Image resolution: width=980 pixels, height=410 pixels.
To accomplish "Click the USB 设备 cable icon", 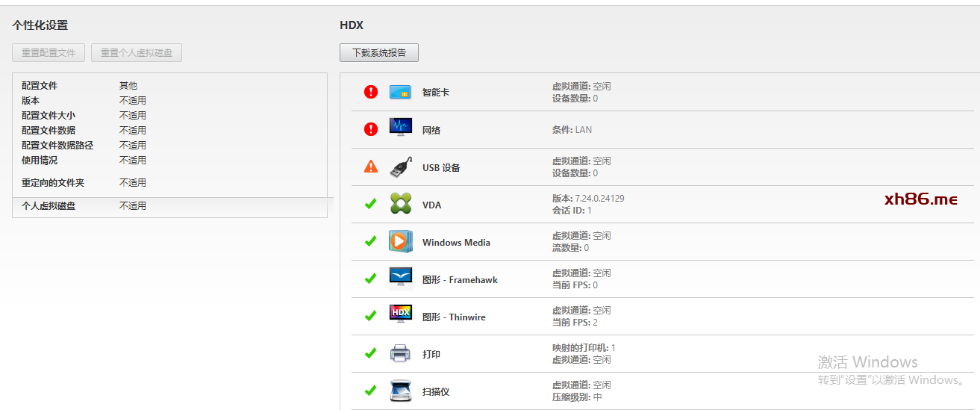I will 400,167.
